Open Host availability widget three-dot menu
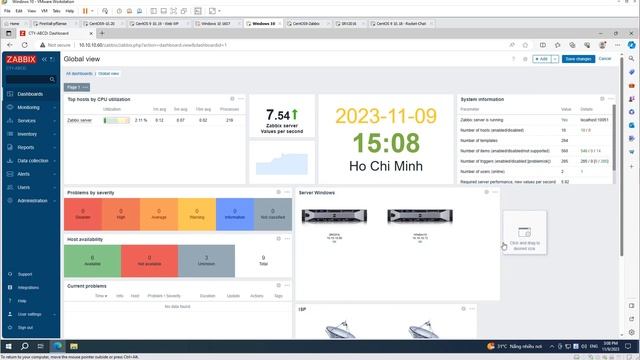The height and width of the screenshot is (360, 640). point(287,239)
